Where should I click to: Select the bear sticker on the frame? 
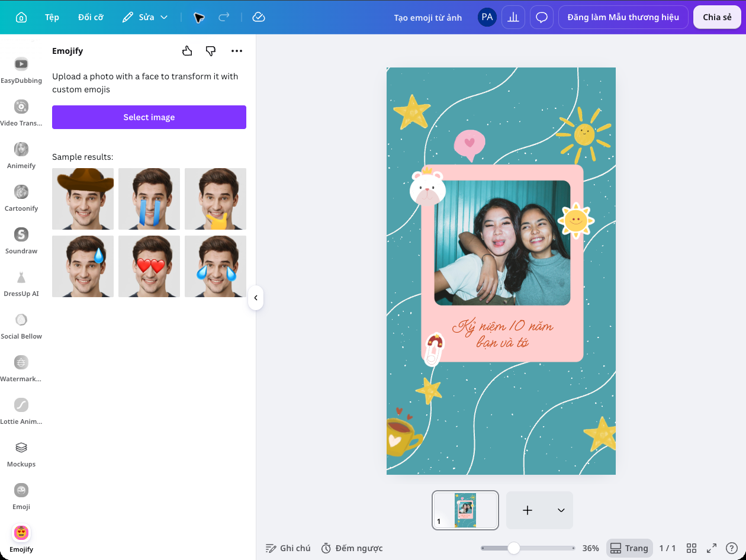click(427, 187)
